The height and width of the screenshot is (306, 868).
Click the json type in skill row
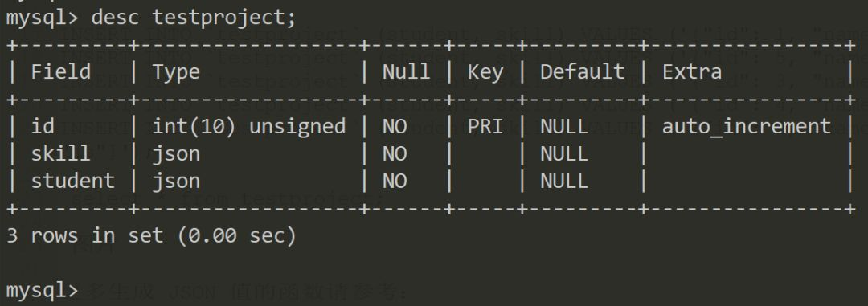pyautogui.click(x=176, y=154)
